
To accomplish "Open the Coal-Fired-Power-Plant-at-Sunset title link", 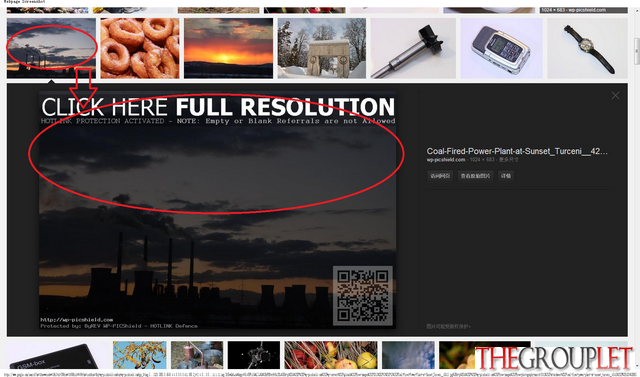I will tap(517, 151).
